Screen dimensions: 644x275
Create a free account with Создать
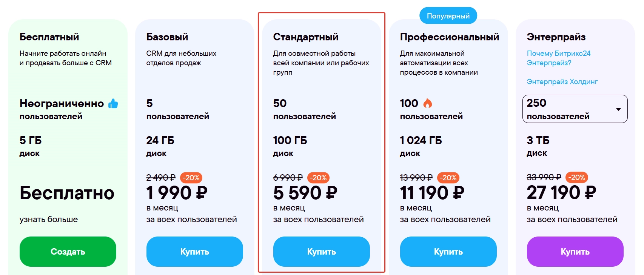click(68, 252)
